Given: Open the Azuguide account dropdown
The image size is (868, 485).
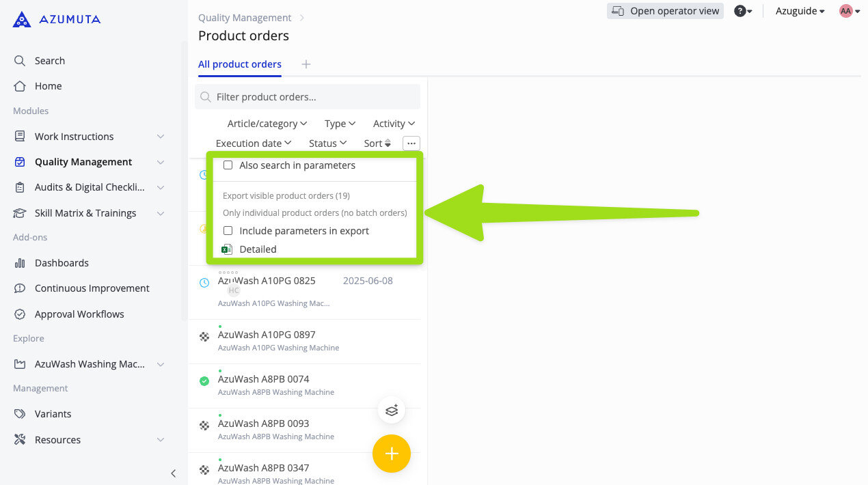Looking at the screenshot, I should pyautogui.click(x=800, y=11).
